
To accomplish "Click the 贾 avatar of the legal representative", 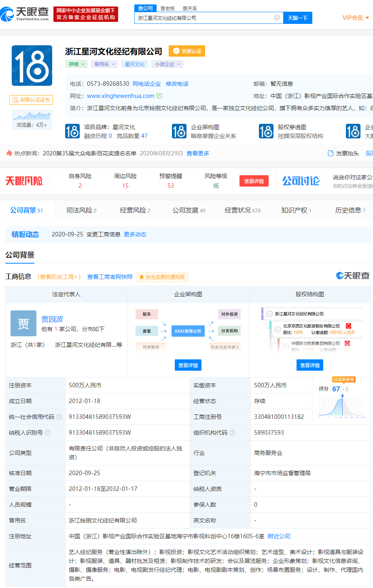I will pyautogui.click(x=23, y=323).
